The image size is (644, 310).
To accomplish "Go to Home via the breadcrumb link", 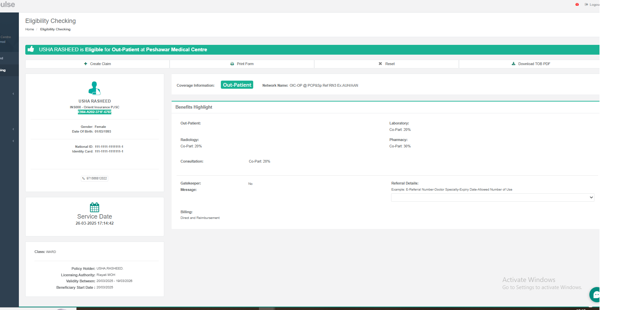I will 30,29.
